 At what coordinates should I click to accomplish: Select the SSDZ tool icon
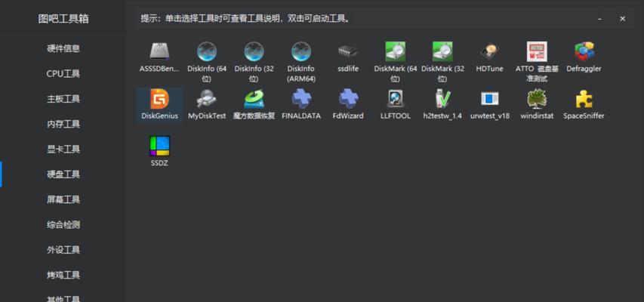[160, 146]
